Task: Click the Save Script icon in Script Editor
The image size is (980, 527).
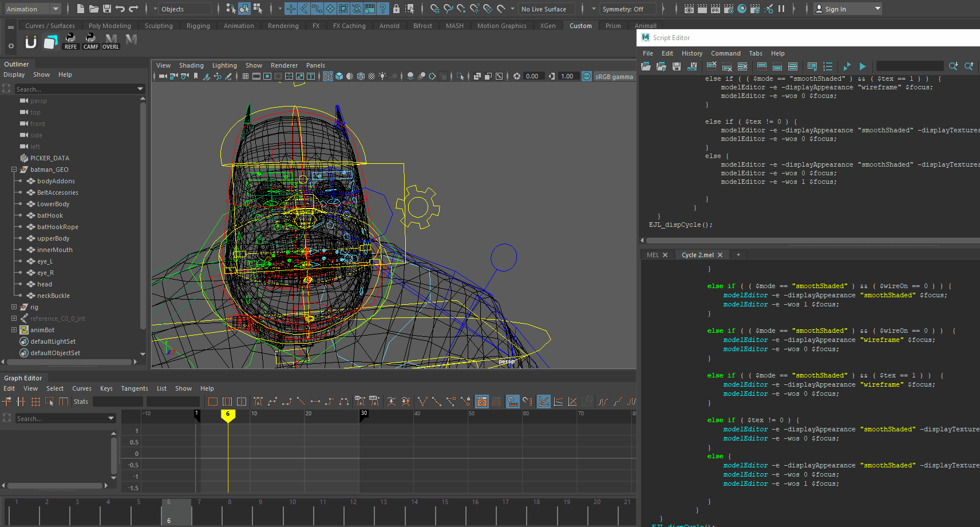Action: point(676,66)
